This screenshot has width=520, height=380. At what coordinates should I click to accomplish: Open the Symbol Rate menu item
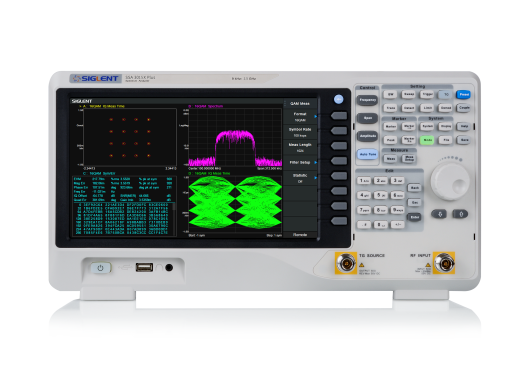point(300,132)
